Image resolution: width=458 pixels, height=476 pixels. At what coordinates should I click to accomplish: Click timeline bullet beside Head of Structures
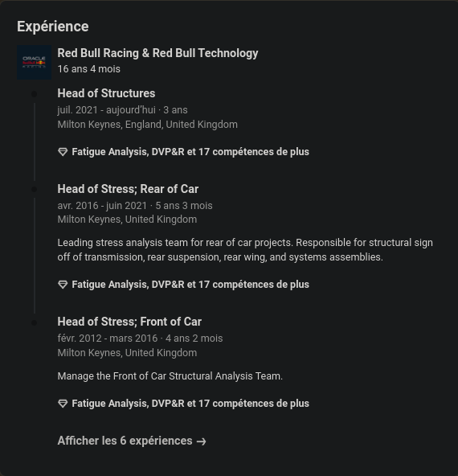pyautogui.click(x=35, y=94)
